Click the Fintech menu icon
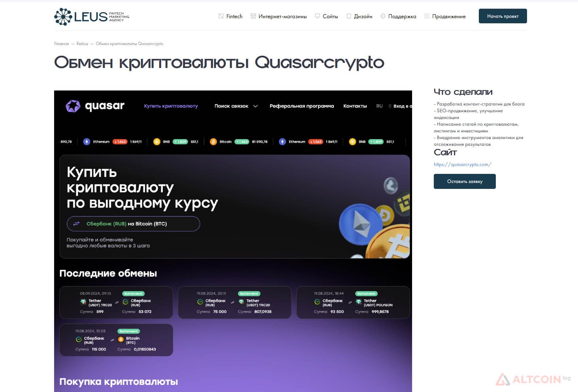Screen dimensions: 578x392 pos(221,16)
